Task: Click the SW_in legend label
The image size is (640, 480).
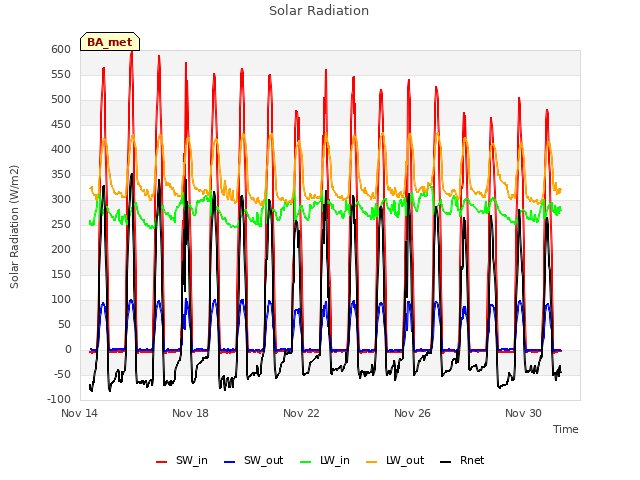Action: (x=192, y=460)
